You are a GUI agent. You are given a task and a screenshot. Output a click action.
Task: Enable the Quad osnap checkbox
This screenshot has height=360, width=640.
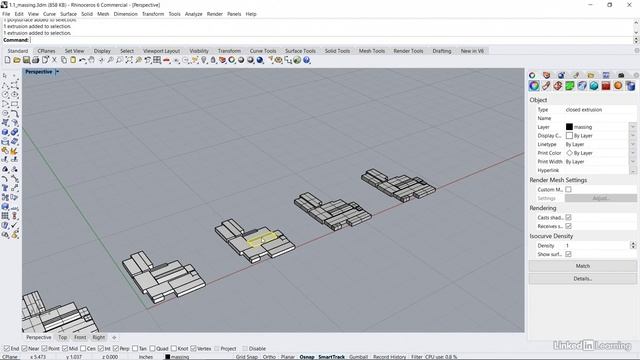(152, 349)
